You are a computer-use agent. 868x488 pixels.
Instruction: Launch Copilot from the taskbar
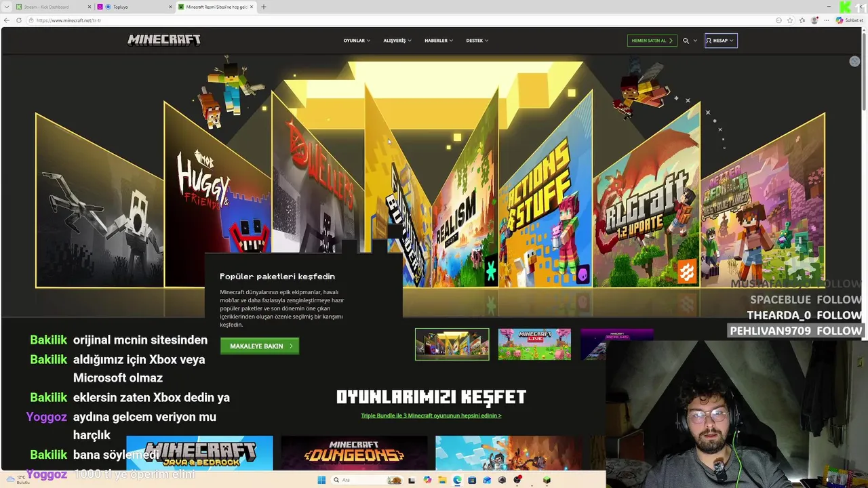(427, 480)
